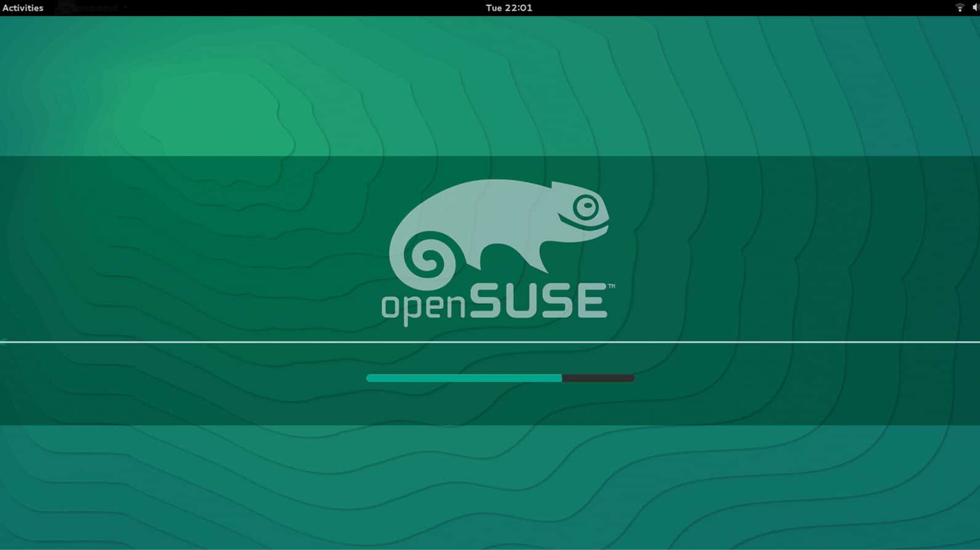The width and height of the screenshot is (980, 550).
Task: Open the dimmed Screenshot app menu
Action: [92, 8]
